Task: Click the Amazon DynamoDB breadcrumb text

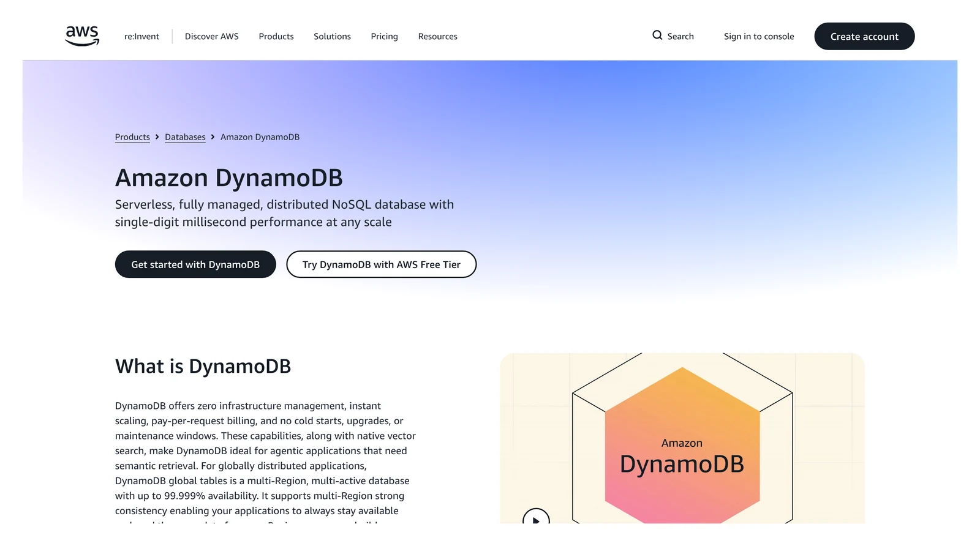Action: coord(260,137)
